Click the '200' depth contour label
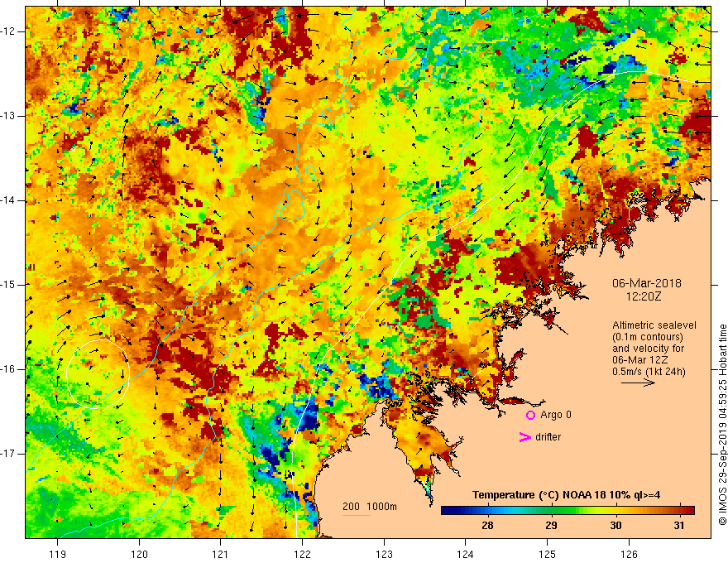The width and height of the screenshot is (728, 563). click(x=351, y=507)
